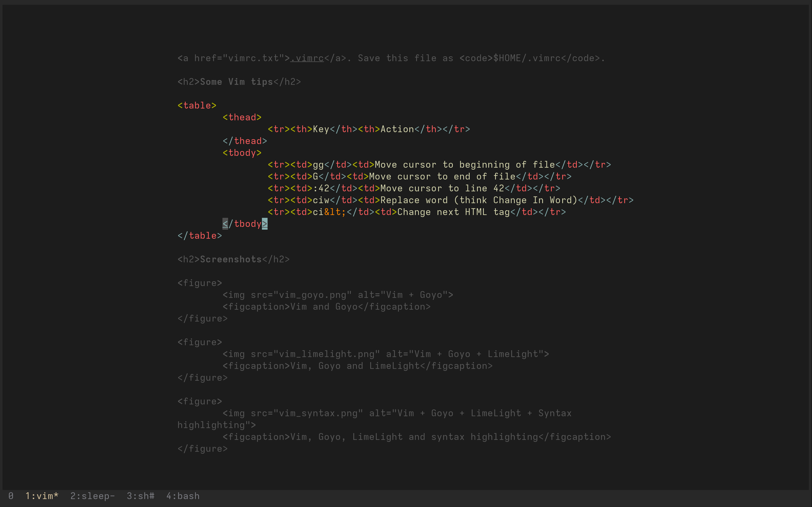Screen dimensions: 812x507
Task: Click the closing table tag
Action: 200,236
